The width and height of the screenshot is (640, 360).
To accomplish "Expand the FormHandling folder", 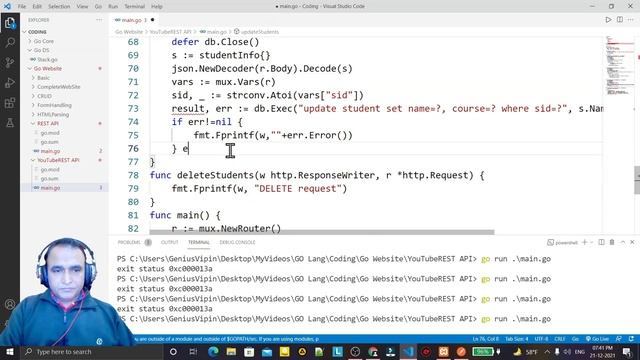I will tap(54, 105).
